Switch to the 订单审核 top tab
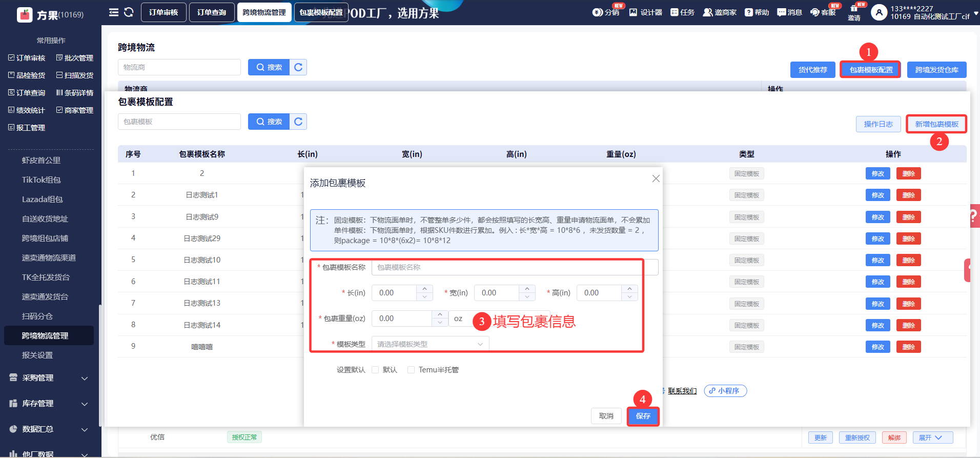 (164, 12)
